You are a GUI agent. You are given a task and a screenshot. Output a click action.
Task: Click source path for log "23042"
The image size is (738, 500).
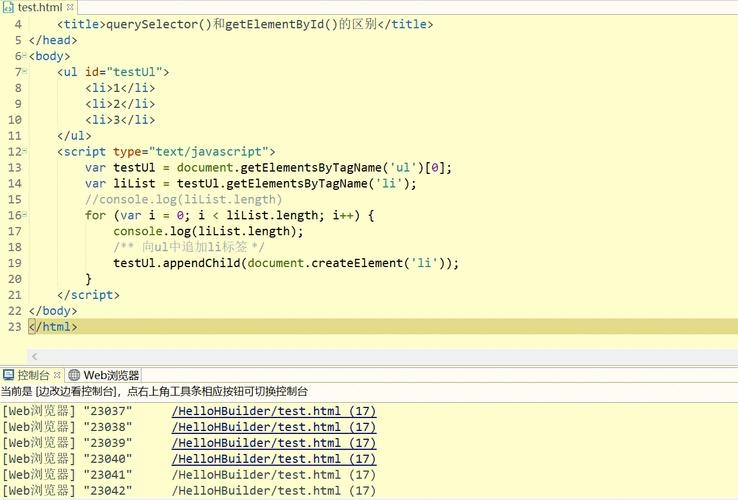[x=274, y=491]
